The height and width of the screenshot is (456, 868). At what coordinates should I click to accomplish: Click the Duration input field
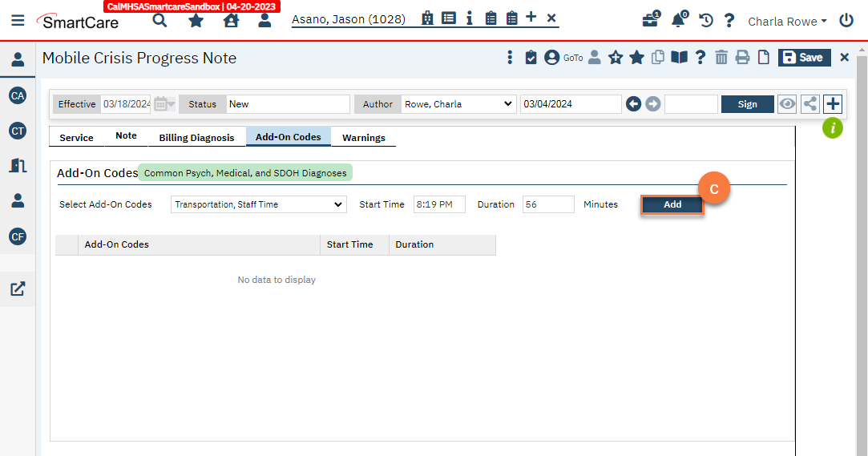coord(548,204)
